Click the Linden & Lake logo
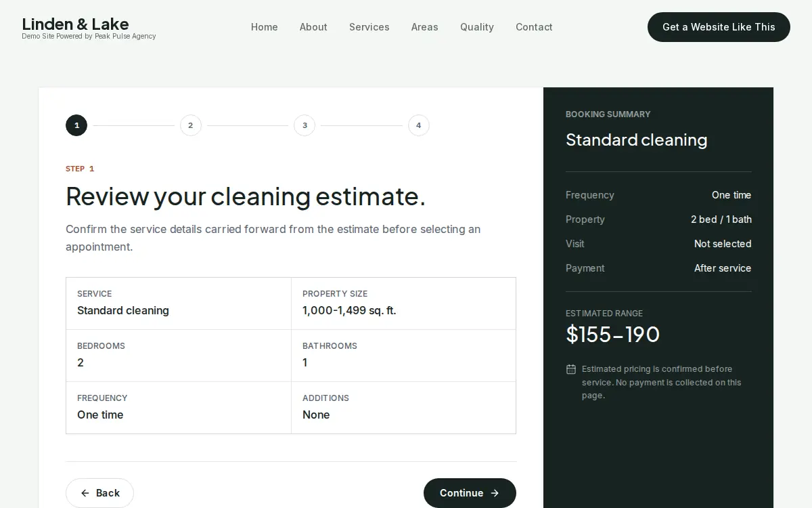This screenshot has width=812, height=508. [75, 24]
